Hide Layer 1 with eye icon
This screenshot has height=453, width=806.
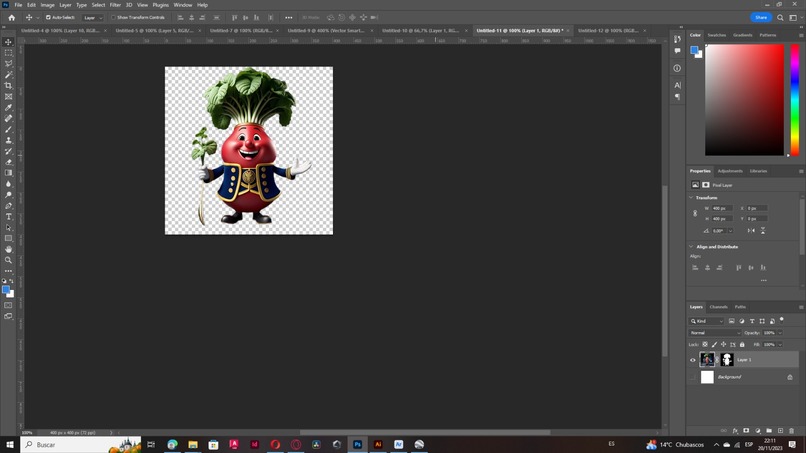pos(692,360)
